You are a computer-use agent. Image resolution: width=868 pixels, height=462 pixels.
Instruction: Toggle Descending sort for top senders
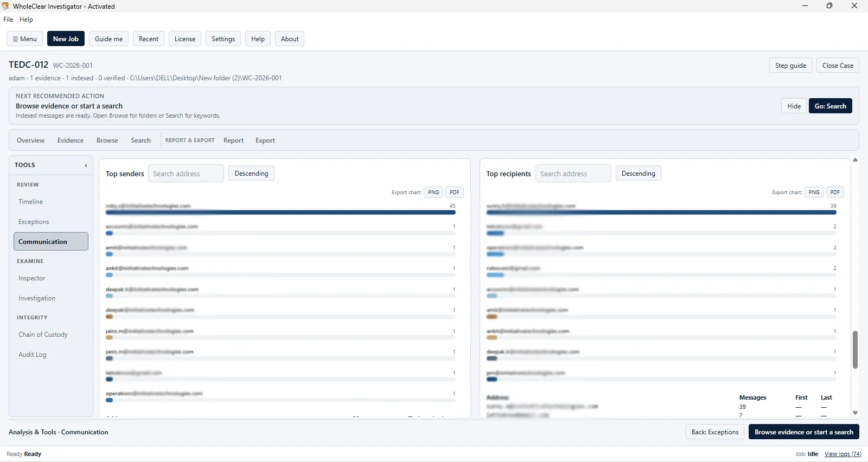pos(251,174)
